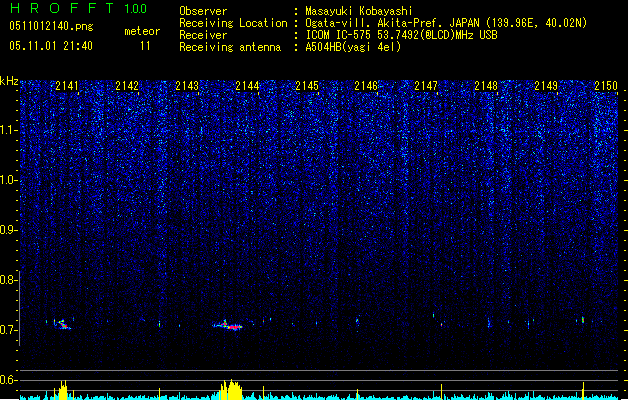
Task: Click the 0.8 kHz axis label
Action: tap(9, 280)
